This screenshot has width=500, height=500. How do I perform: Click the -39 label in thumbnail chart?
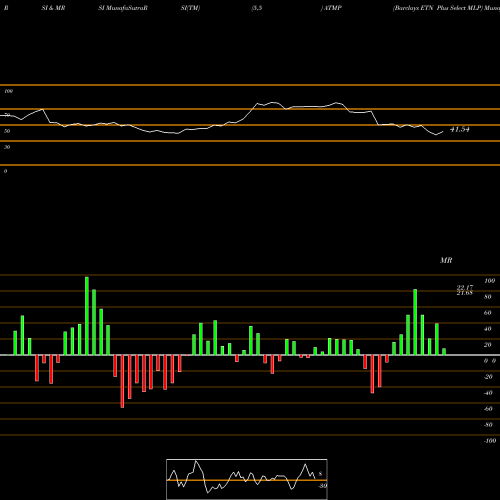point(322,486)
